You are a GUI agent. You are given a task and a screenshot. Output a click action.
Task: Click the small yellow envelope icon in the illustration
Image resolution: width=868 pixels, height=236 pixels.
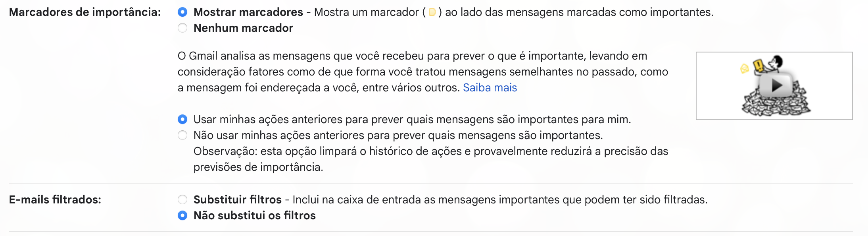coord(744,69)
